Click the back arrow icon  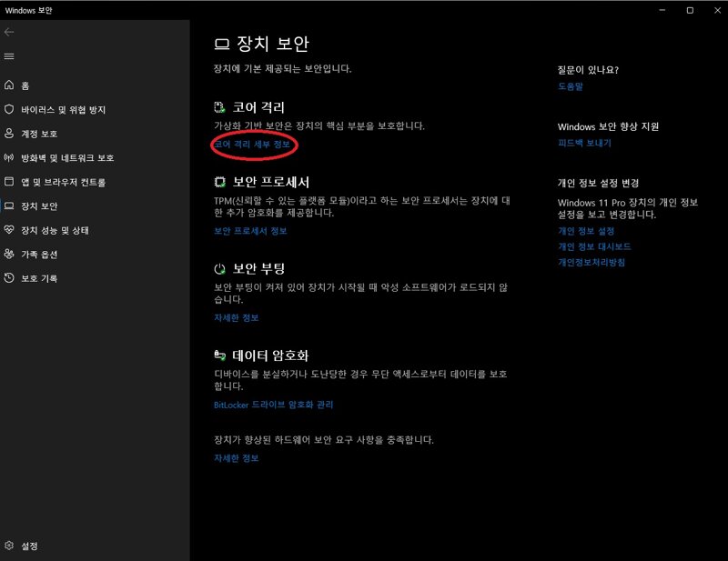pos(9,32)
